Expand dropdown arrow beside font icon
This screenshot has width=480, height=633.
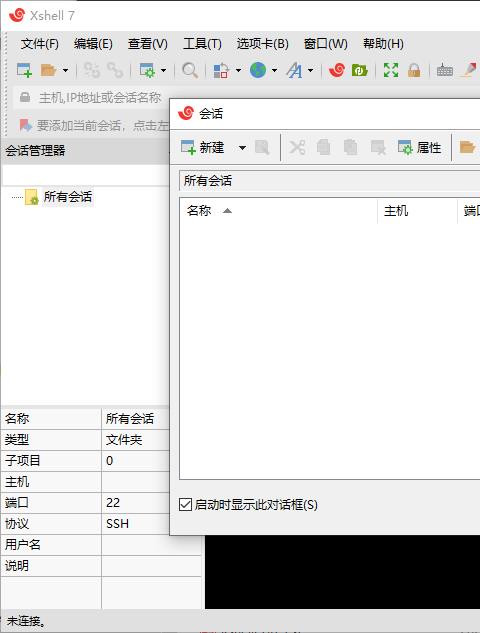pyautogui.click(x=310, y=71)
